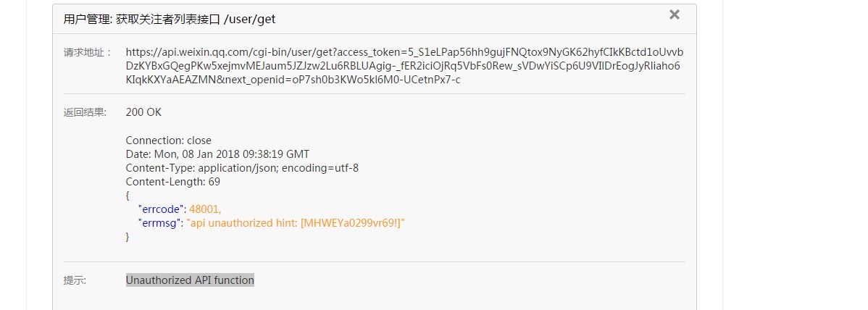This screenshot has width=868, height=310.
Task: Click the "errcode" JSON key
Action: click(162, 209)
